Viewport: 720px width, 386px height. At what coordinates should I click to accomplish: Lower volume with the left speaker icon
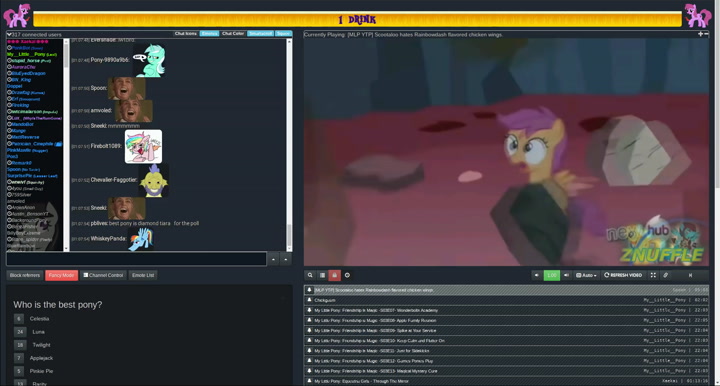click(x=536, y=275)
